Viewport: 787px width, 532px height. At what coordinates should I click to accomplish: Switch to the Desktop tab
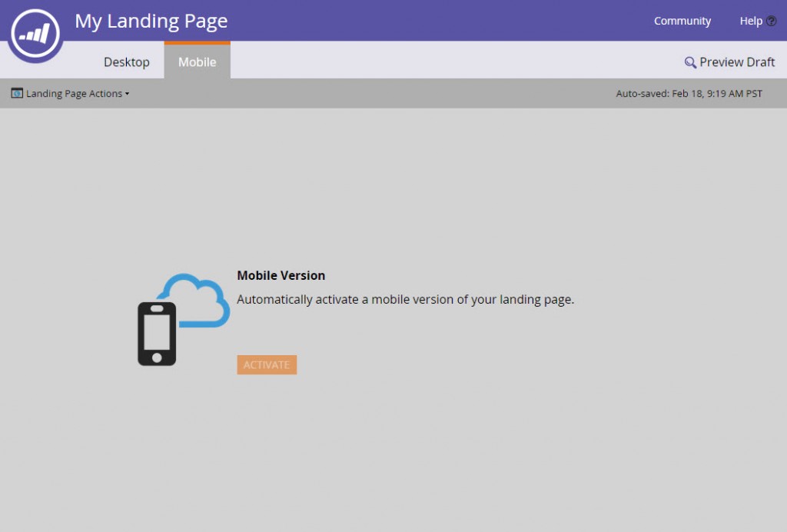(126, 62)
